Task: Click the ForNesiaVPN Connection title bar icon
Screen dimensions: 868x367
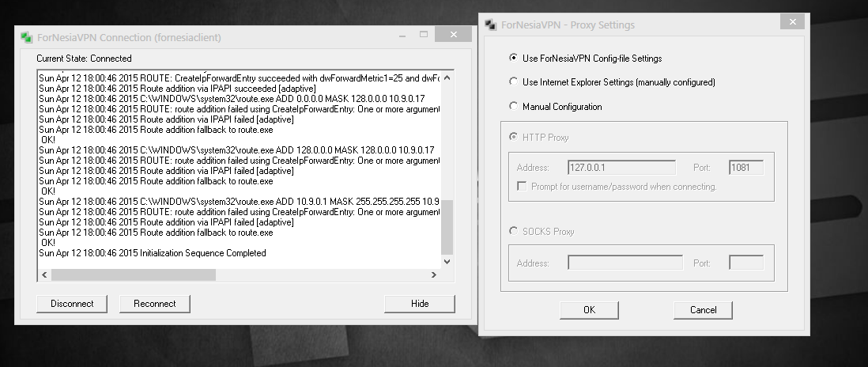Action: pyautogui.click(x=27, y=38)
